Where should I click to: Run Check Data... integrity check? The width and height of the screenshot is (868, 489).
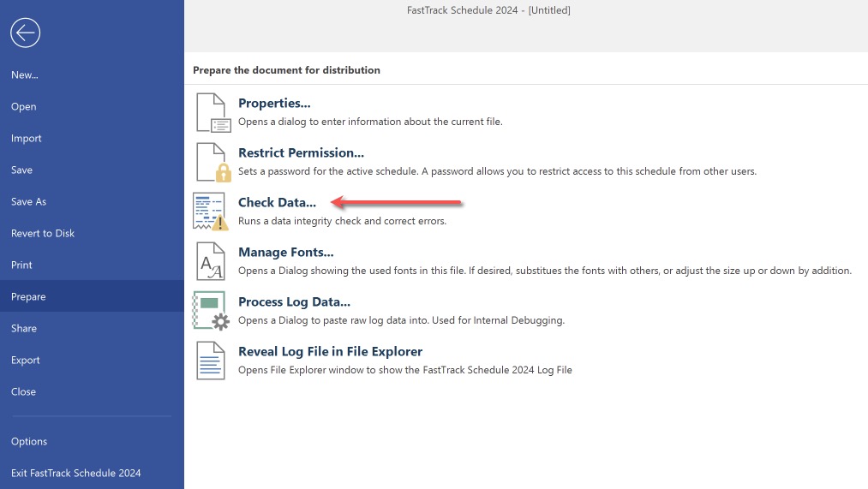coord(277,202)
